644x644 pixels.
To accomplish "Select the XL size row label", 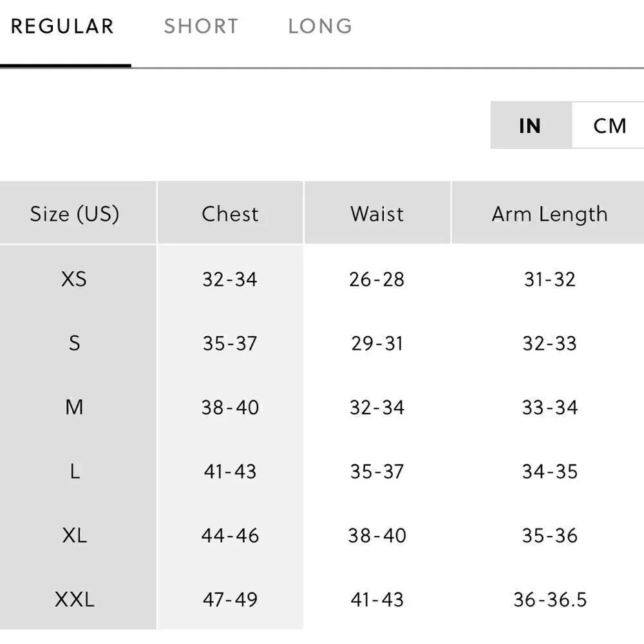I will click(74, 535).
